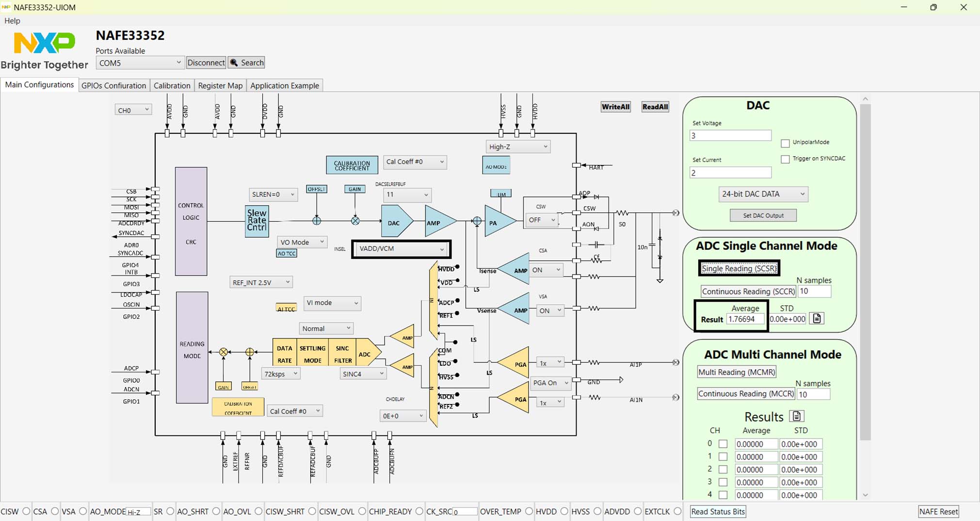Click the PA amplifier triangle

[499, 221]
